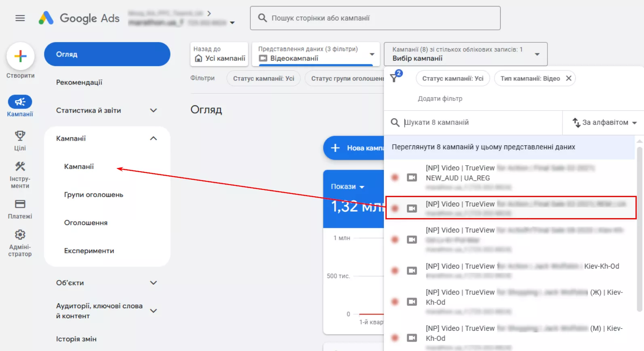The image size is (644, 351).
Task: Open the account selector dropdown arrow
Action: coord(232,23)
